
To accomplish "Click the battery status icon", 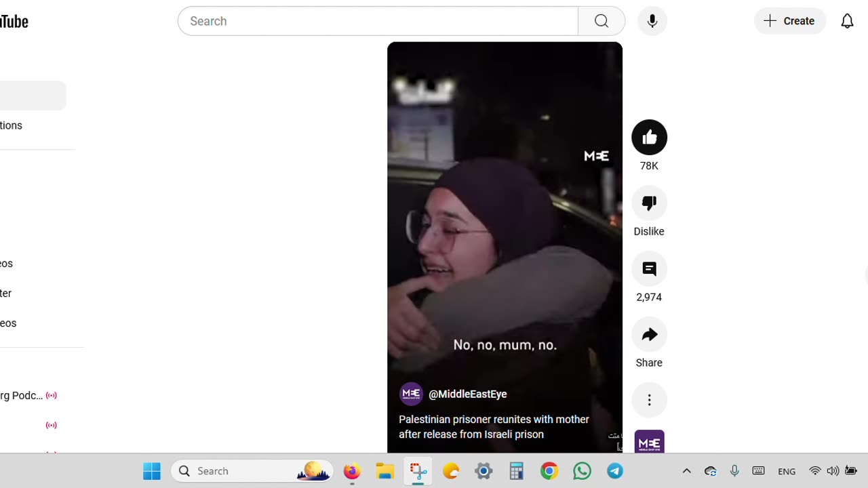I will [x=851, y=471].
